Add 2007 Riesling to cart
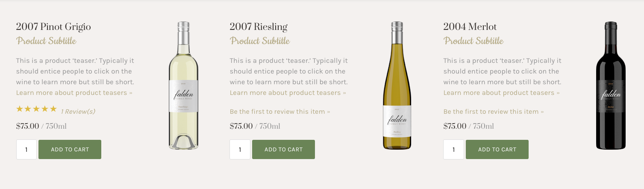 (283, 149)
